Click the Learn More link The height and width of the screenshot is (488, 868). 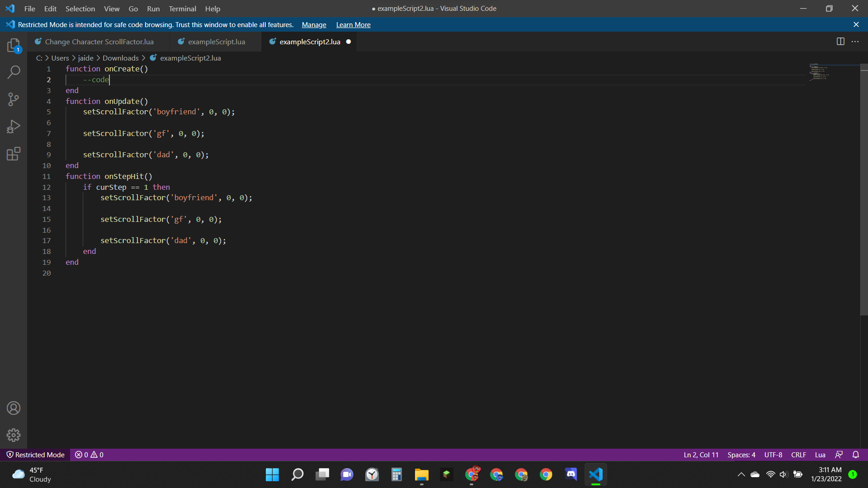[353, 25]
